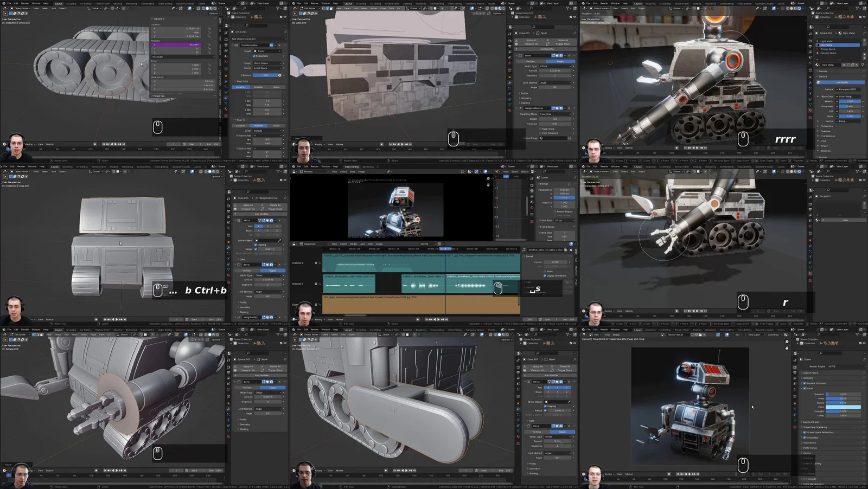This screenshot has height=489, width=868.
Task: Open the Frame Rate dropdown in the Format panel
Action: (x=564, y=221)
